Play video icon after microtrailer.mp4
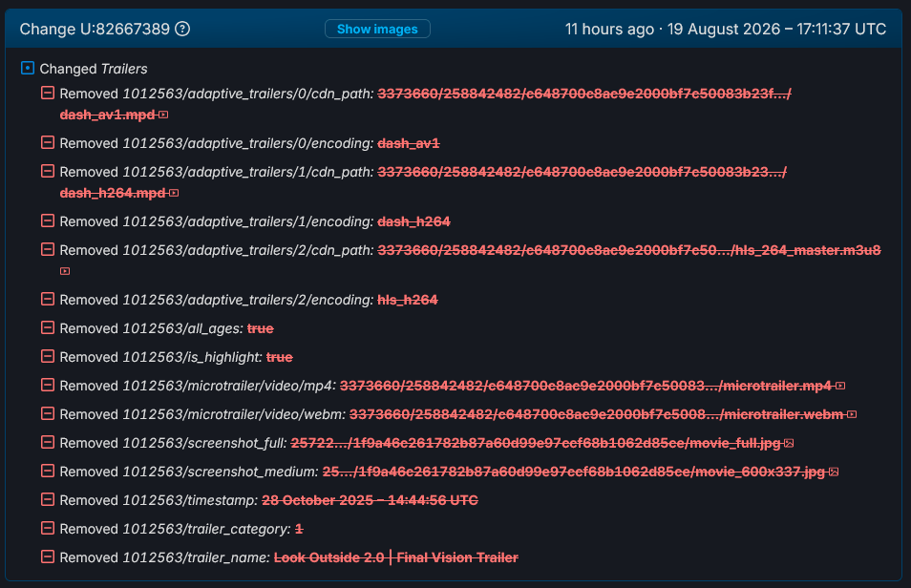 pyautogui.click(x=840, y=386)
